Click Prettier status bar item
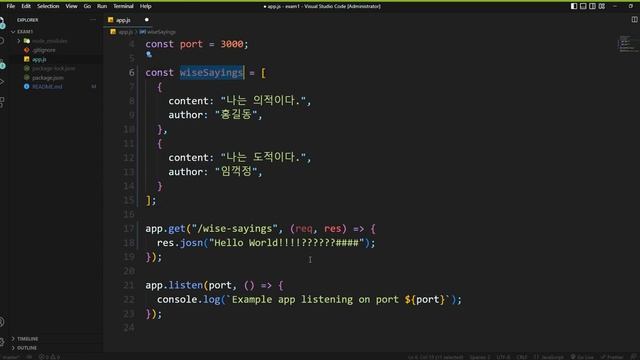This screenshot has height=360, width=640. tap(612, 357)
